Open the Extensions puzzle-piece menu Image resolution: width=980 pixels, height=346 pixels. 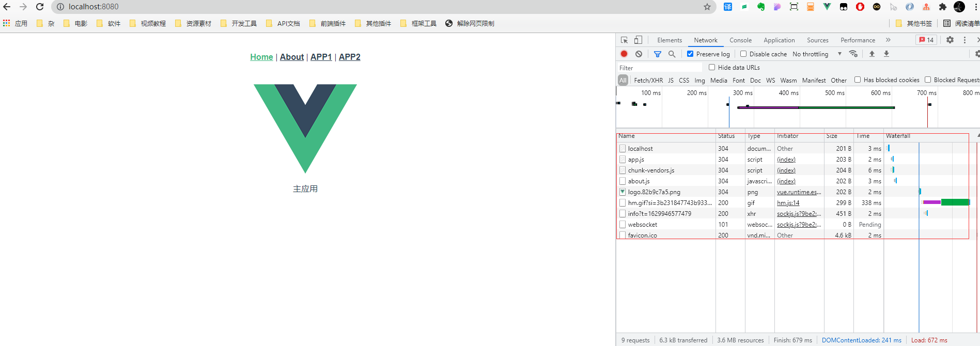click(x=943, y=7)
